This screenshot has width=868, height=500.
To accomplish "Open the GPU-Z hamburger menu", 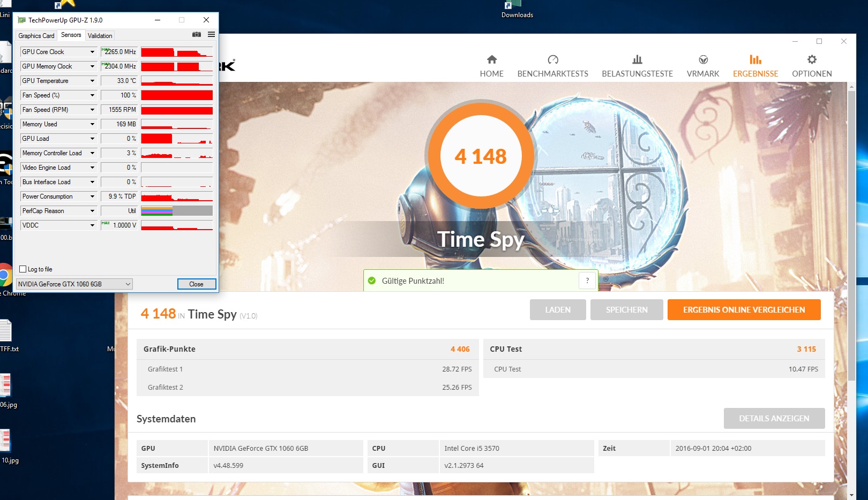I will pos(211,35).
